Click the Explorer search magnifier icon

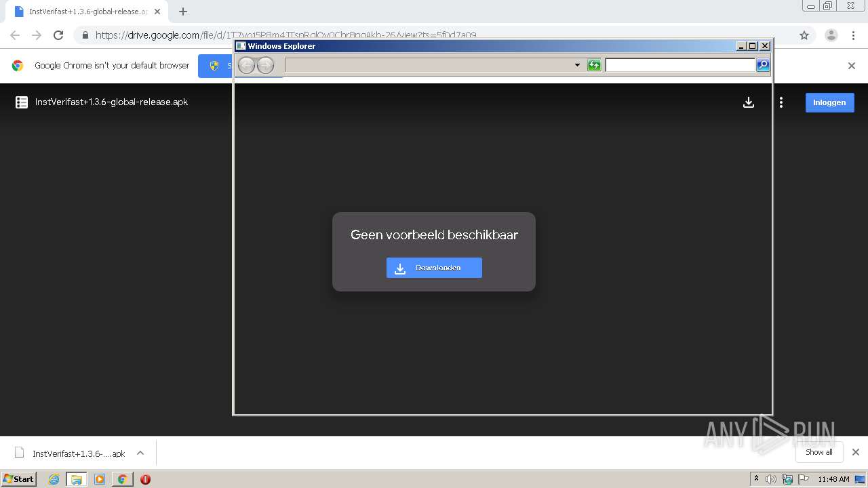[x=763, y=65]
